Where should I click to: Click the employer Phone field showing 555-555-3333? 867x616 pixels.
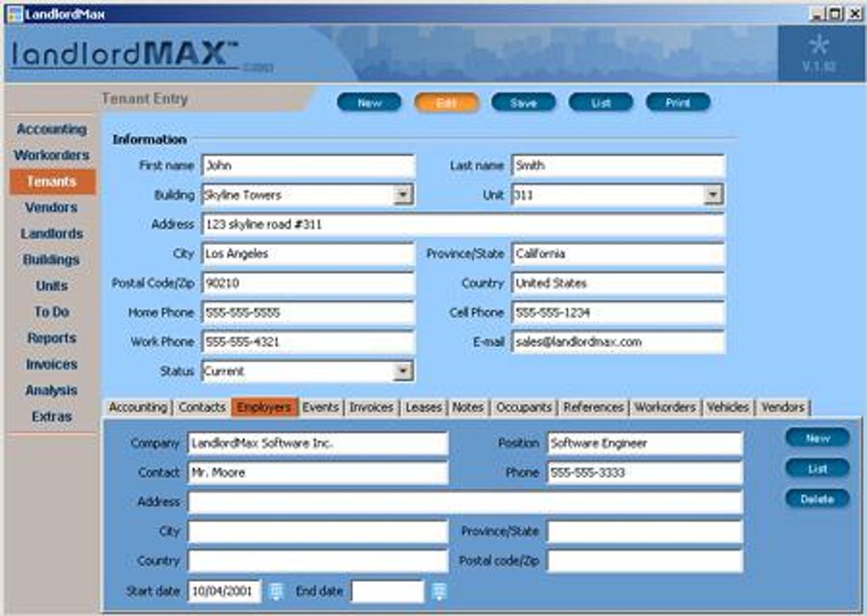645,472
